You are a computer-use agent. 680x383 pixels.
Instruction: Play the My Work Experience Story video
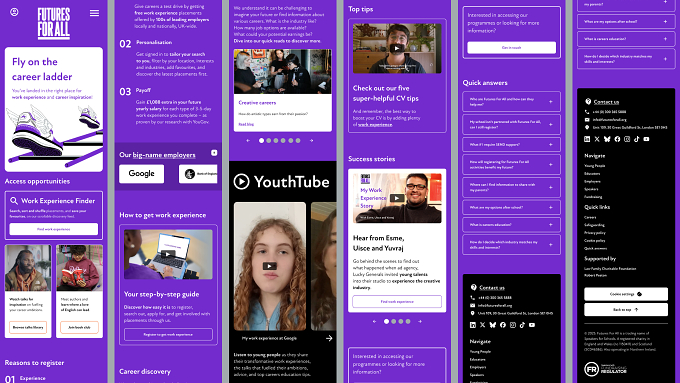click(x=396, y=198)
